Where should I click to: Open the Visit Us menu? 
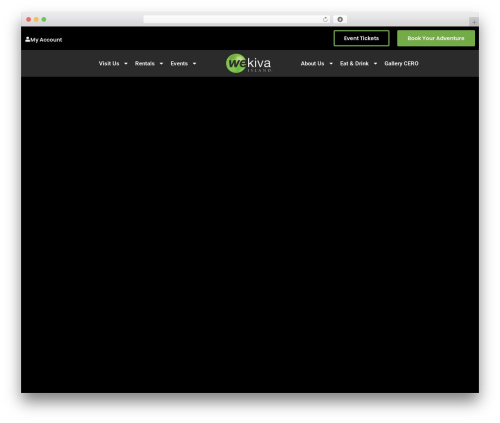click(109, 64)
